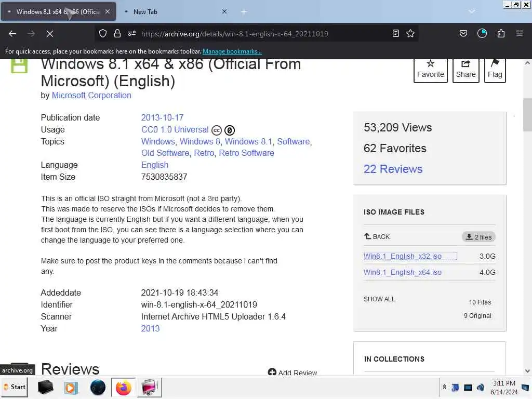Screen dimensions: 532x399
Task: Stop loading the page with X button
Action: coord(50,34)
